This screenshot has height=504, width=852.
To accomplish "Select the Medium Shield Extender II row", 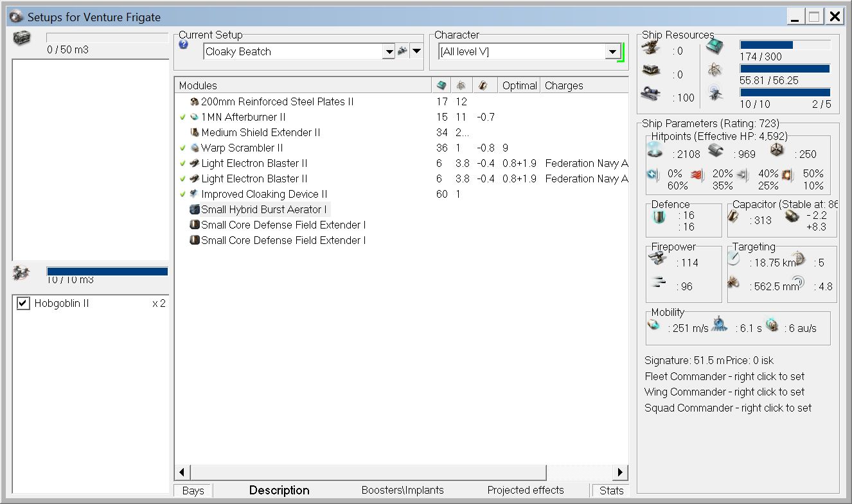I will coord(401,132).
